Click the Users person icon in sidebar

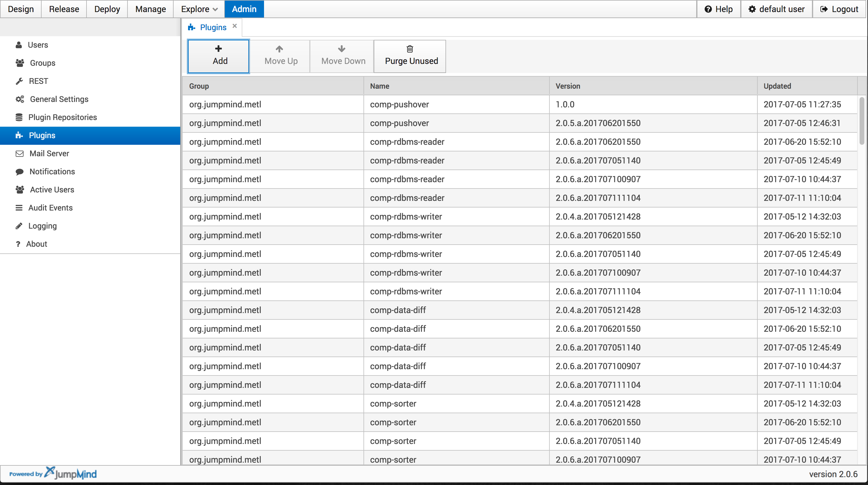[19, 45]
